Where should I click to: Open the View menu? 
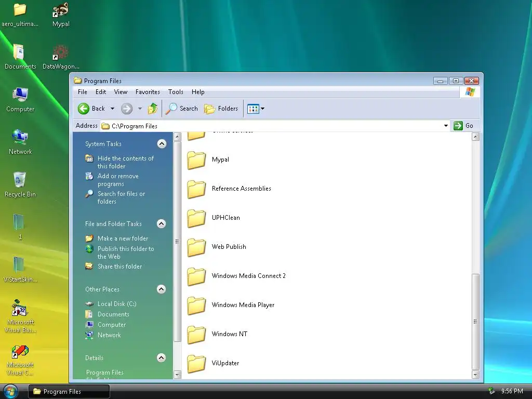click(x=121, y=92)
